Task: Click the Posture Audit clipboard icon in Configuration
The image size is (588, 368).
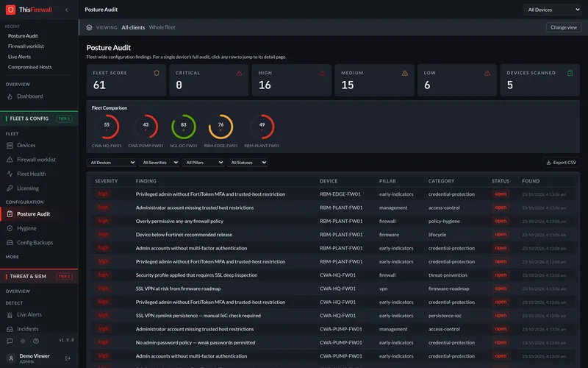Action: [10, 214]
